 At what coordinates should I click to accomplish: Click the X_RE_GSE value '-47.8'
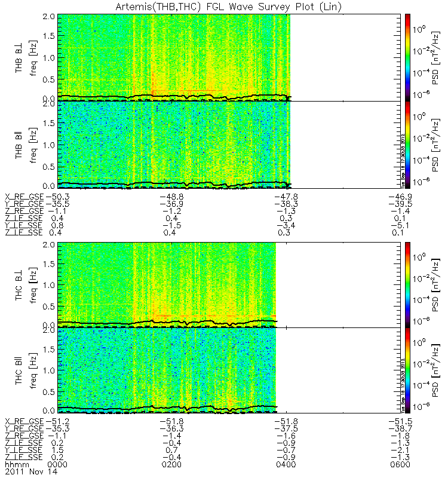[286, 197]
